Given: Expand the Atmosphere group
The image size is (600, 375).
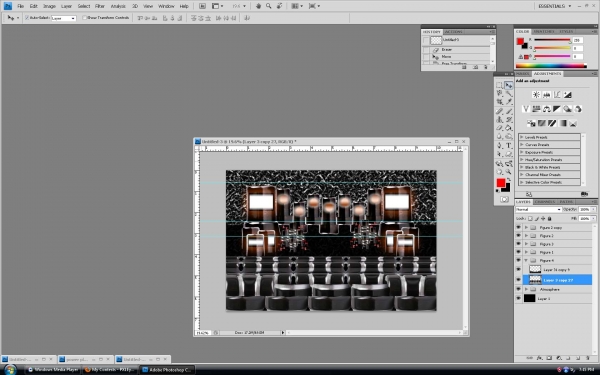Looking at the screenshot, I should [526, 289].
